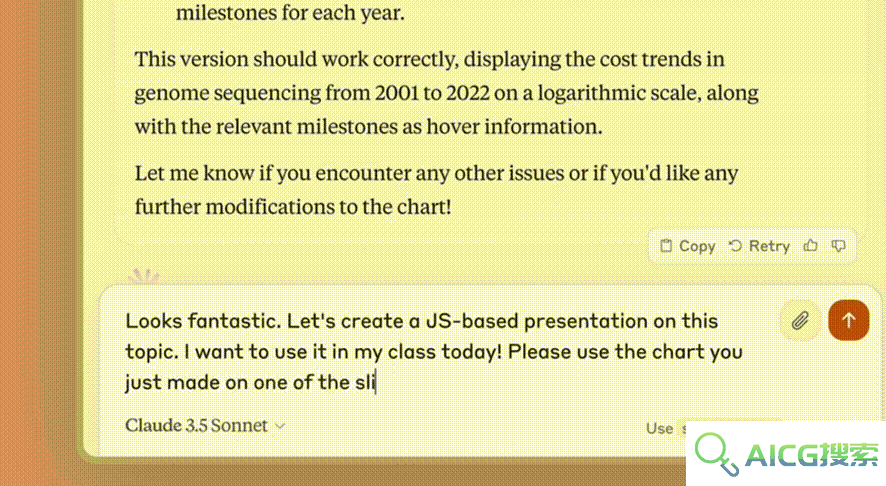Open the Claude 3.5 Sonnet model selector
The height and width of the screenshot is (486, 886).
pyautogui.click(x=205, y=425)
